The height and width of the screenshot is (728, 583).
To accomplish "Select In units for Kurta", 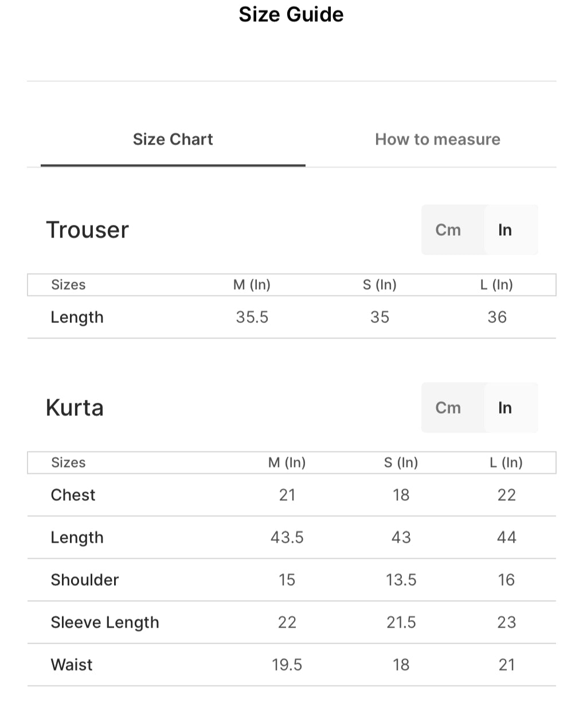I will pyautogui.click(x=505, y=408).
